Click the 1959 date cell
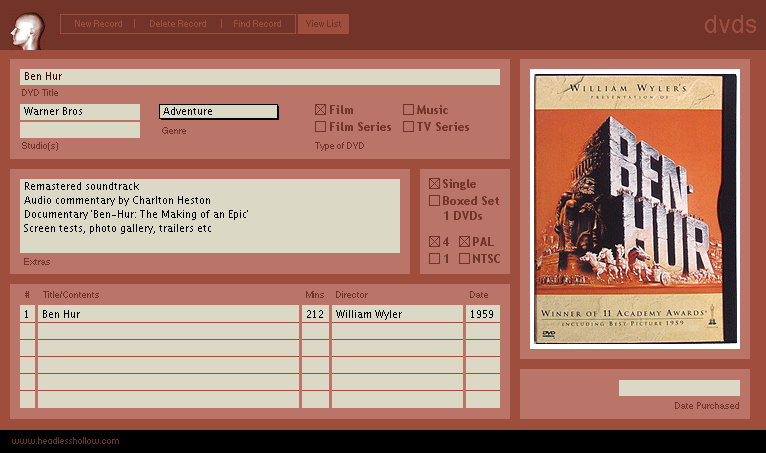This screenshot has width=766, height=453. [x=483, y=314]
